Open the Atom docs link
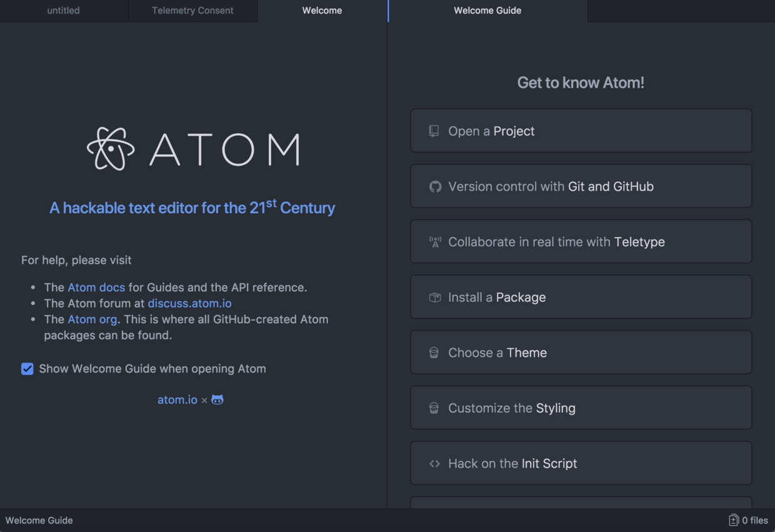Screen dimensions: 775x532 point(96,288)
